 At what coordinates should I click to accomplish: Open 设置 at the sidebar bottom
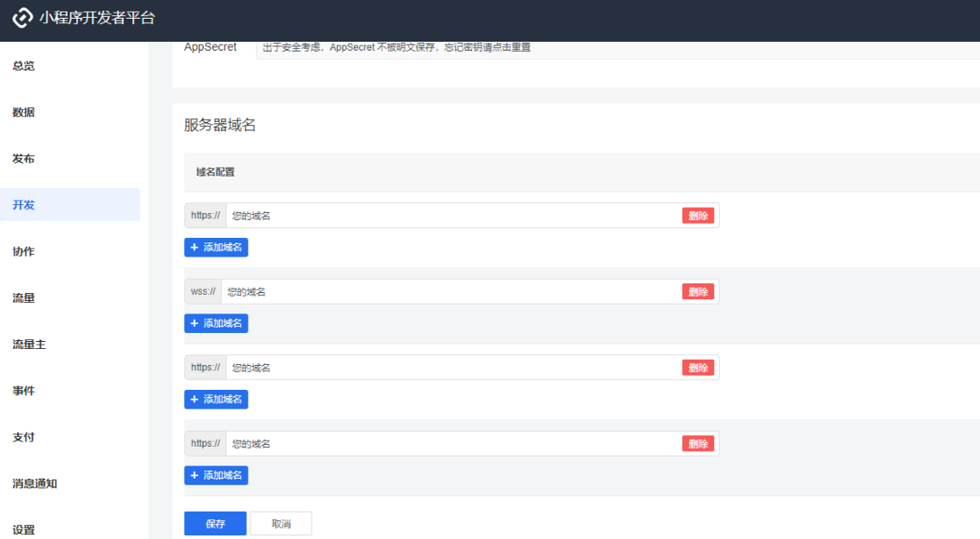(x=24, y=529)
